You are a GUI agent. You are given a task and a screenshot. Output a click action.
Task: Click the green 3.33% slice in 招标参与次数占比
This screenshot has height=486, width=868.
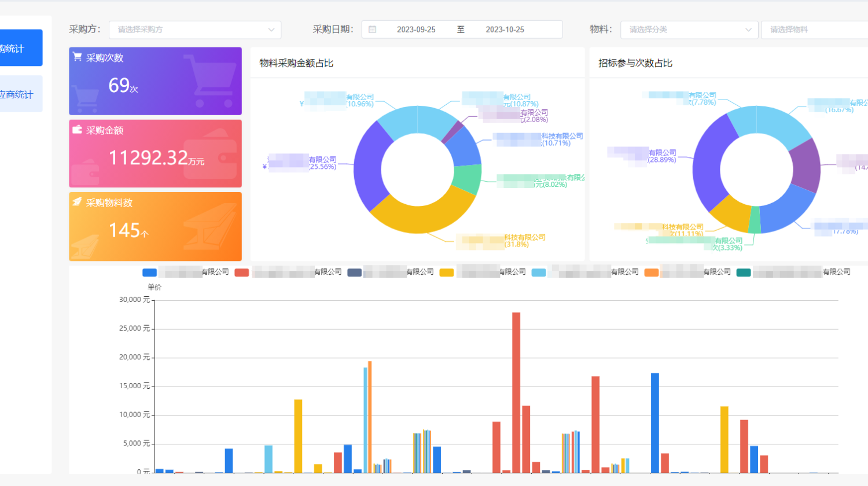click(755, 220)
